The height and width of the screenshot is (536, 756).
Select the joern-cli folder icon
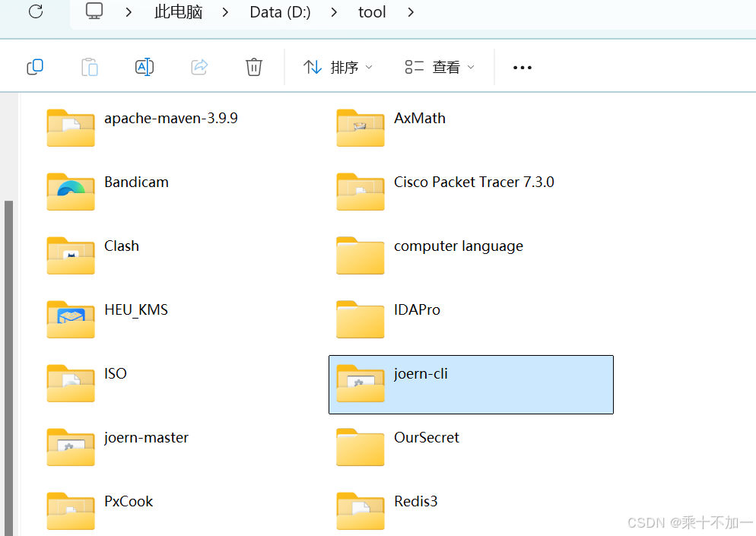coord(361,383)
